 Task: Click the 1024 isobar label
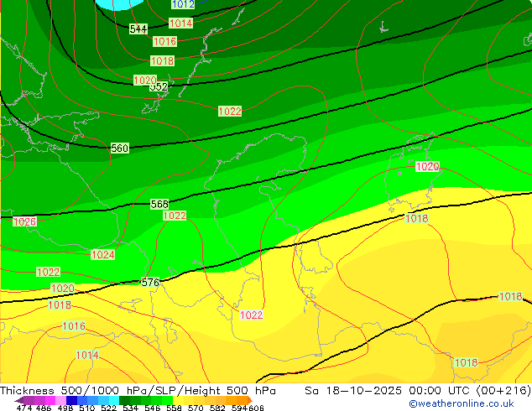point(103,255)
